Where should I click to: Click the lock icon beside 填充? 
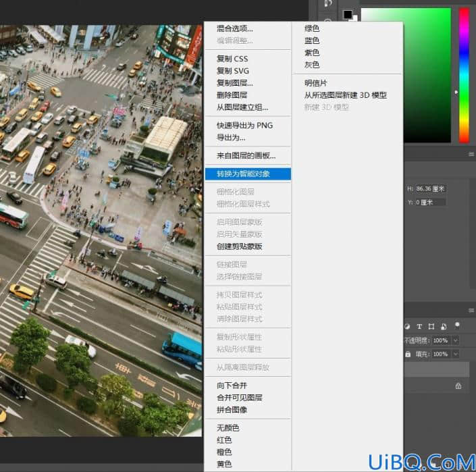click(408, 354)
